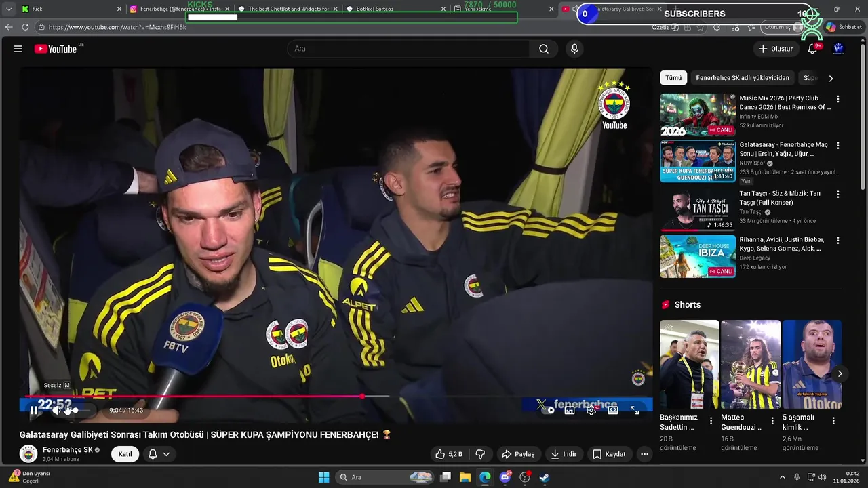This screenshot has width=868, height=488.
Task: Click the Windows taskbar search box
Action: tap(385, 477)
